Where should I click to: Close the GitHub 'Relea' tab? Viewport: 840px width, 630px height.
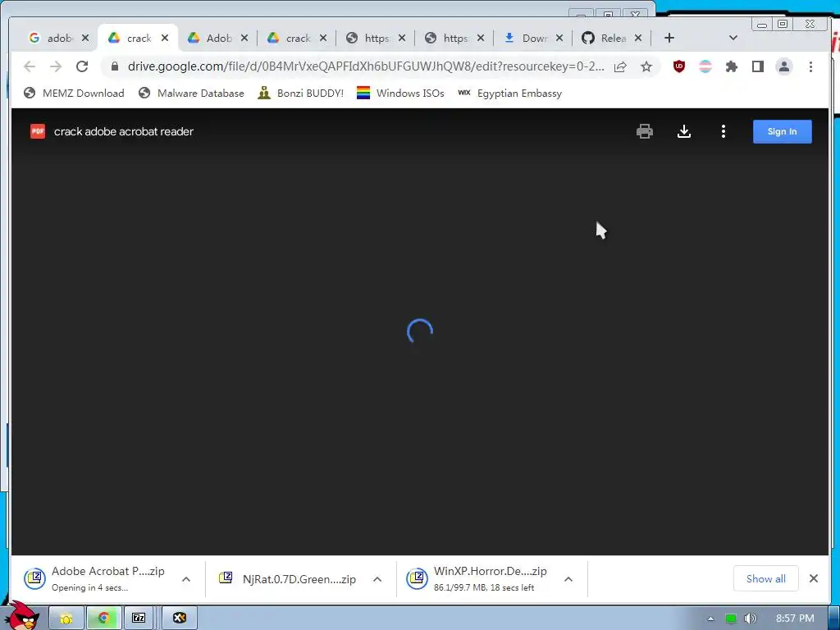click(638, 38)
